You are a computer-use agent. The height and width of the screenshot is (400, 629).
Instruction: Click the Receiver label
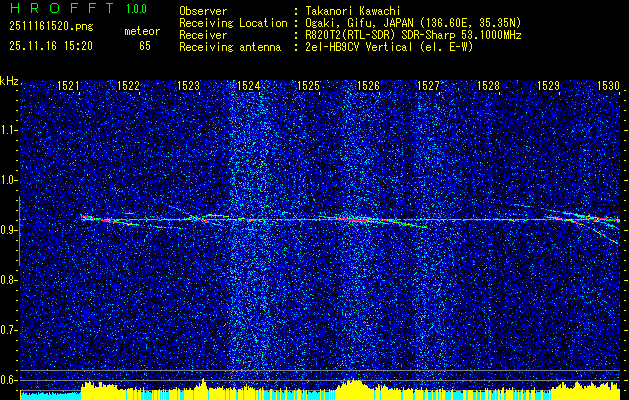point(203,35)
